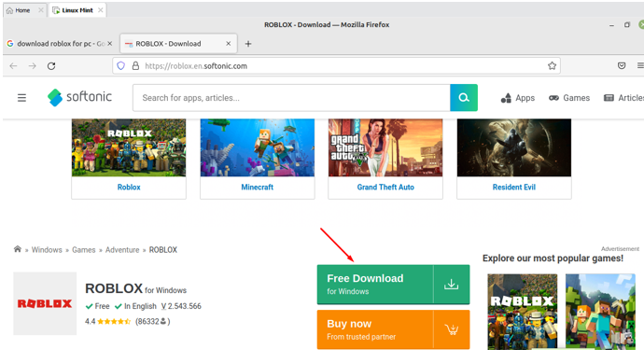Click the Roblox popular games ad image
644x363 pixels.
pyautogui.click(x=523, y=312)
